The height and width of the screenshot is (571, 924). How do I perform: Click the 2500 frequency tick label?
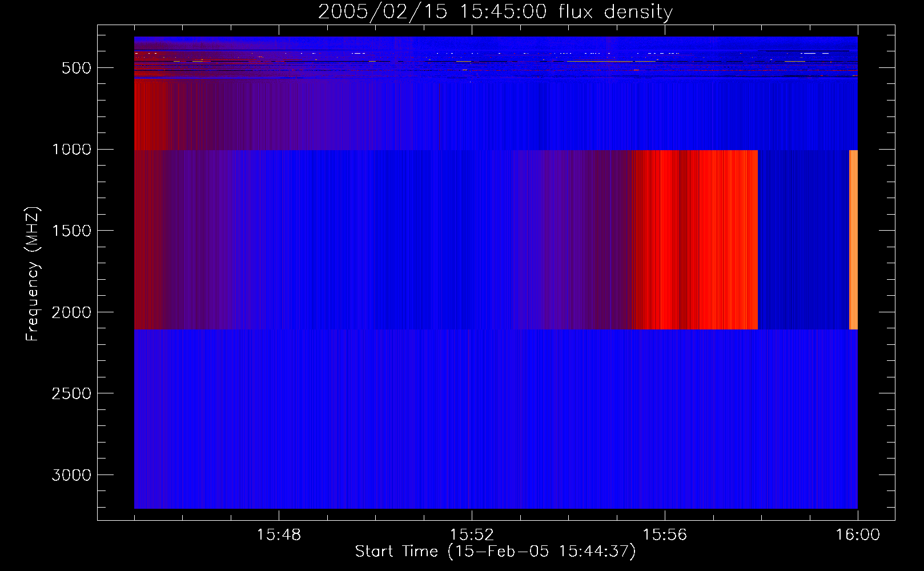tap(71, 393)
